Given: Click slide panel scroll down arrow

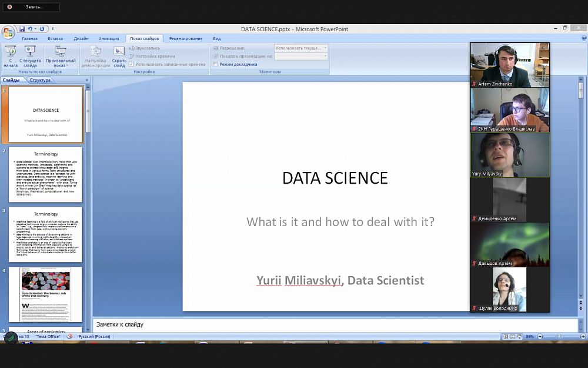Looking at the screenshot, I should pyautogui.click(x=88, y=329).
